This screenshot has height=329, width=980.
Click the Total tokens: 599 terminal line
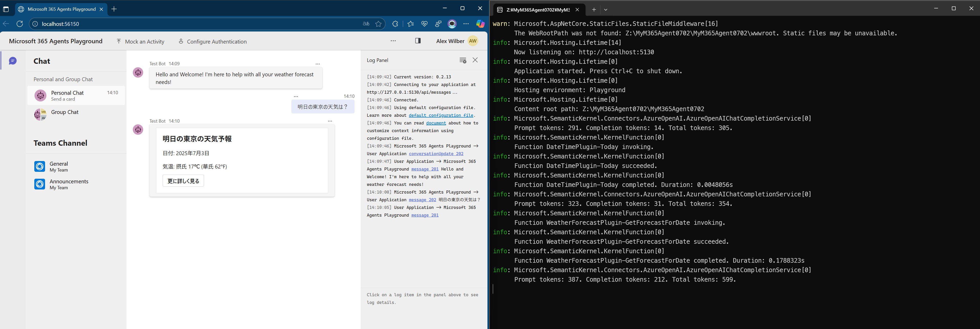[625, 280]
